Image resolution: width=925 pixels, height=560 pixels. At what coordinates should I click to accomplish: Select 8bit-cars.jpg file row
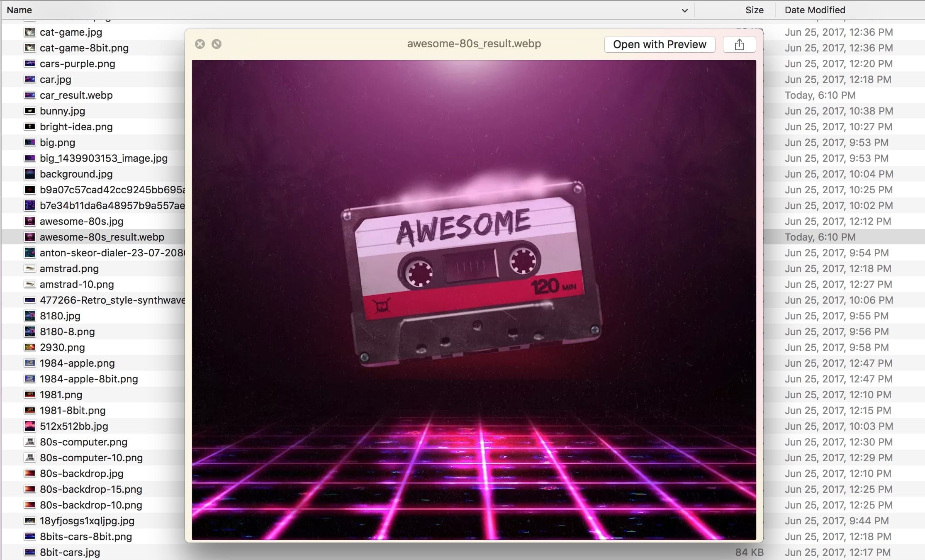tap(70, 552)
